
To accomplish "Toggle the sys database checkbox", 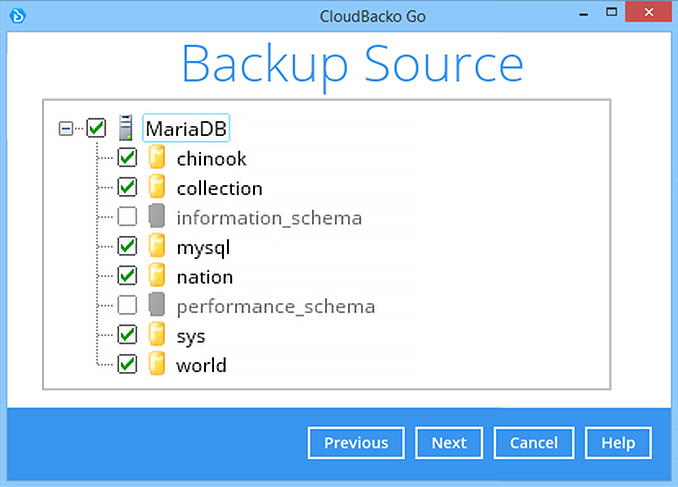I will (127, 334).
